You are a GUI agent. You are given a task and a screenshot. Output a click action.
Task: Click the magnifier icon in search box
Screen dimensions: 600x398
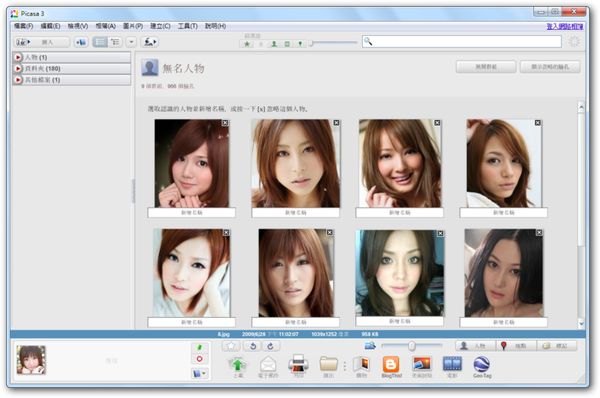pos(368,41)
